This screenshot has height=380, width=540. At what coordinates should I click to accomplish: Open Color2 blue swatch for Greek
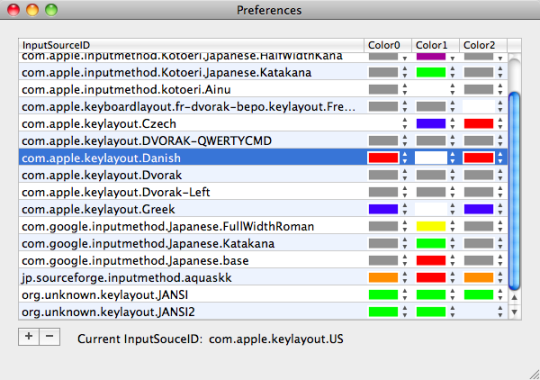[479, 209]
